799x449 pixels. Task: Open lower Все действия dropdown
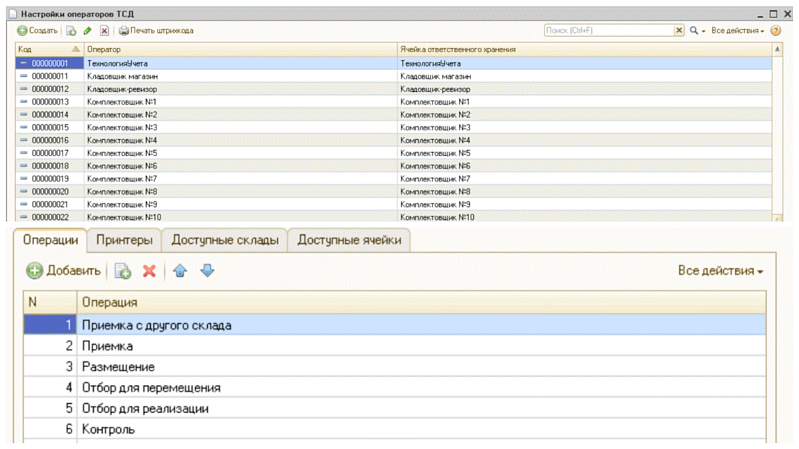[721, 271]
